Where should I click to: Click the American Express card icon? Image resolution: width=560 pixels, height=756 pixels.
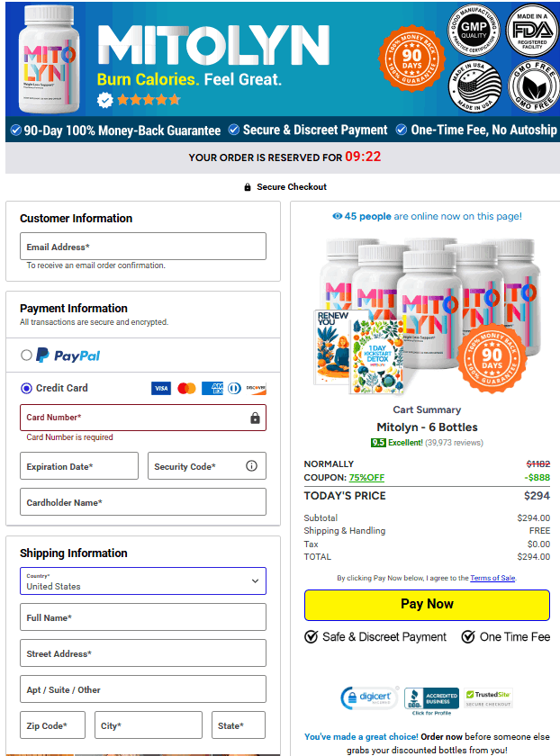point(212,388)
